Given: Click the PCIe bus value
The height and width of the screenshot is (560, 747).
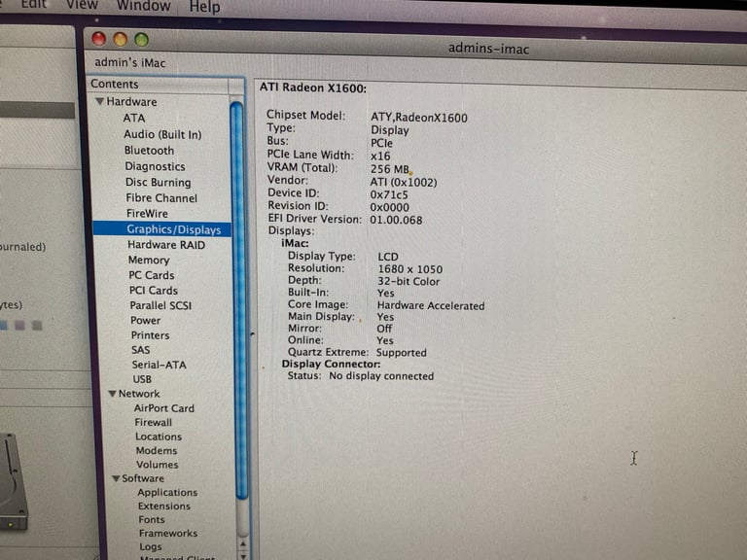Looking at the screenshot, I should pyautogui.click(x=381, y=143).
